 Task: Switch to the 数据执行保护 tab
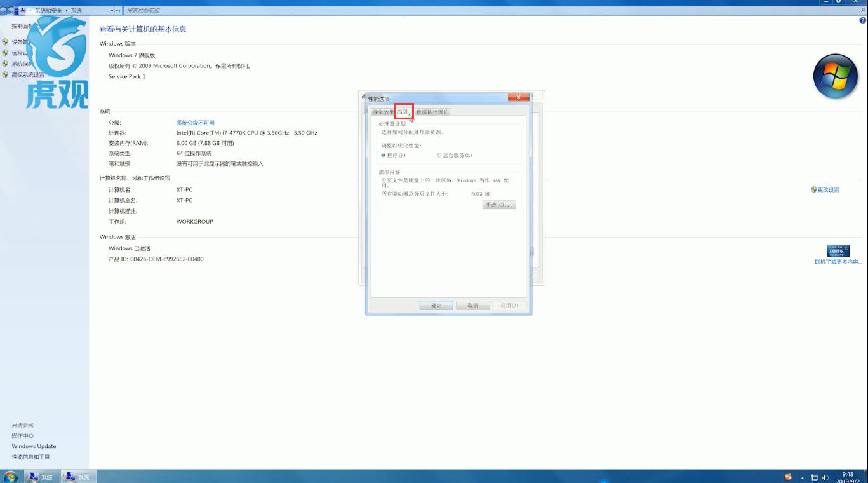point(432,112)
